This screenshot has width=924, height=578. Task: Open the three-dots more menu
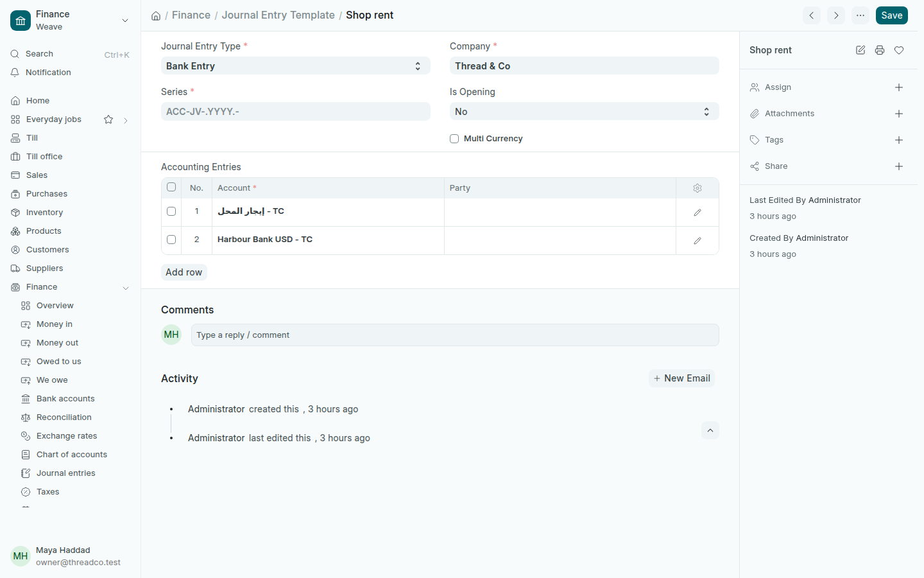pyautogui.click(x=860, y=15)
